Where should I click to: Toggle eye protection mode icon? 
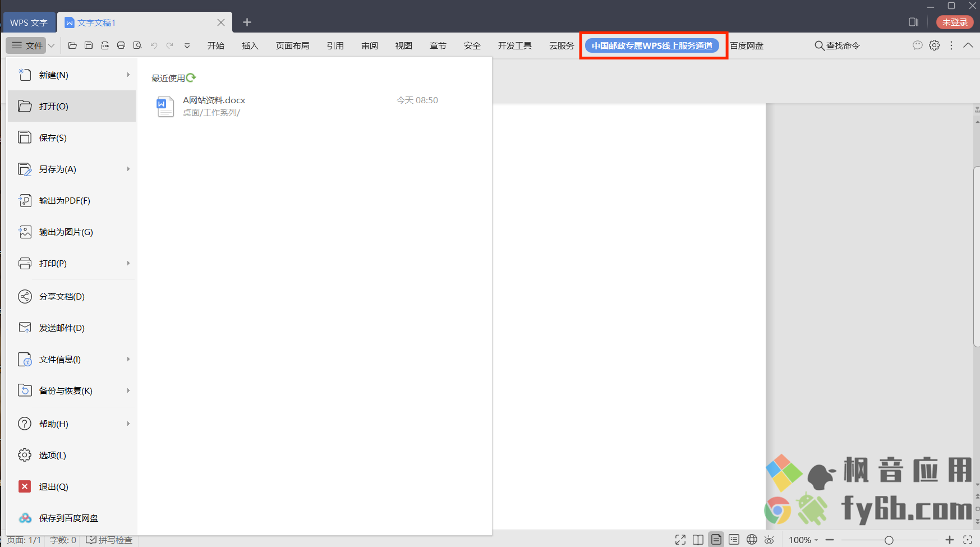(x=769, y=540)
